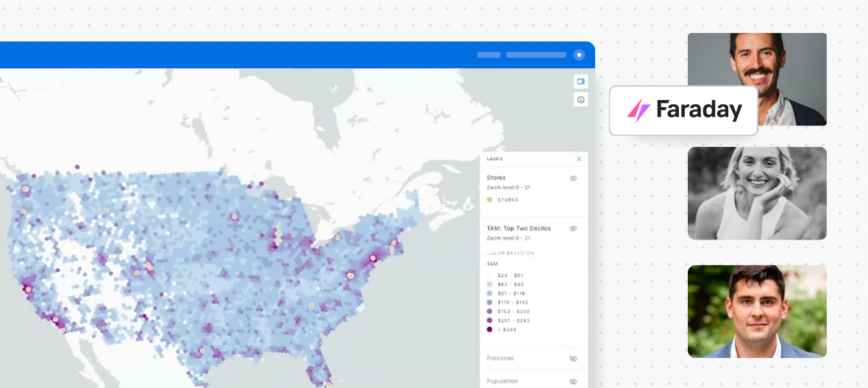This screenshot has width=868, height=388.
Task: Show the Personas layer
Action: click(574, 359)
